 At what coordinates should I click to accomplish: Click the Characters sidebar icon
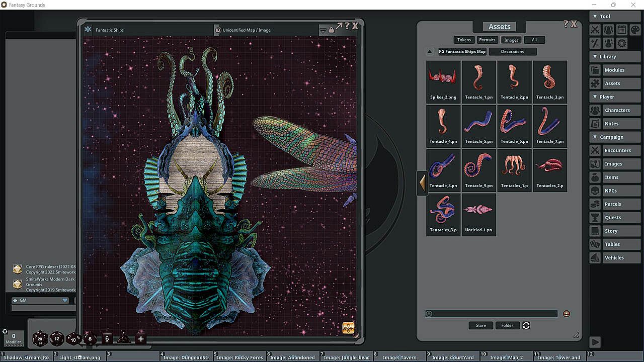click(595, 110)
